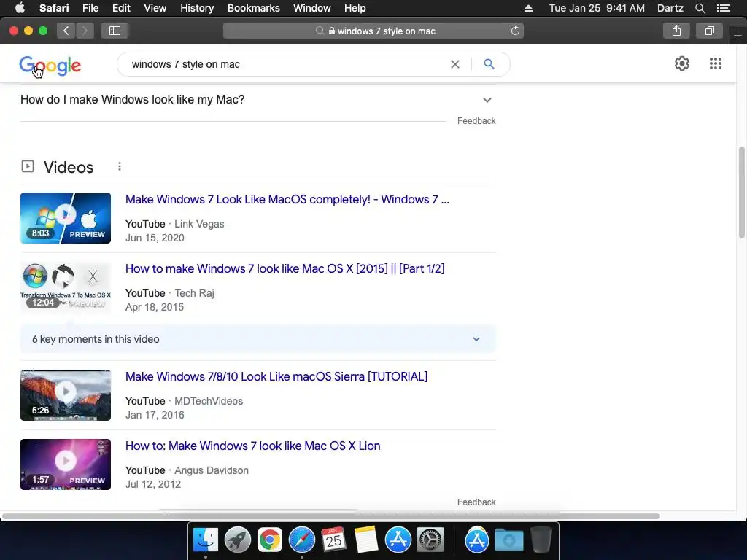747x560 pixels.
Task: Open Launchpad rocket in the Dock
Action: tap(237, 540)
